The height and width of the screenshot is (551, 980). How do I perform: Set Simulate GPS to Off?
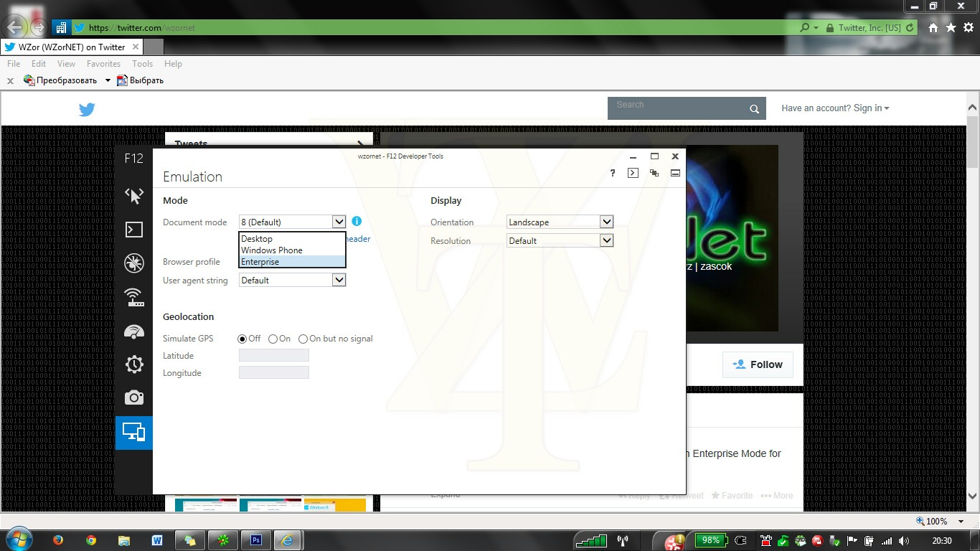pos(242,339)
